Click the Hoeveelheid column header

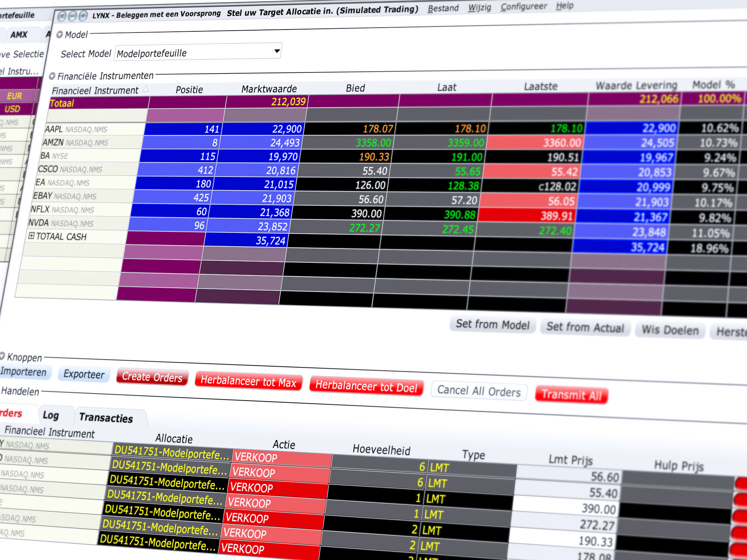[381, 449]
